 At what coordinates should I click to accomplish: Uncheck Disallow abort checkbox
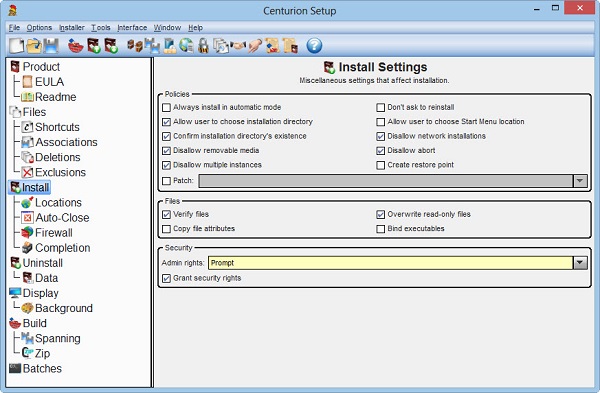[x=380, y=151]
